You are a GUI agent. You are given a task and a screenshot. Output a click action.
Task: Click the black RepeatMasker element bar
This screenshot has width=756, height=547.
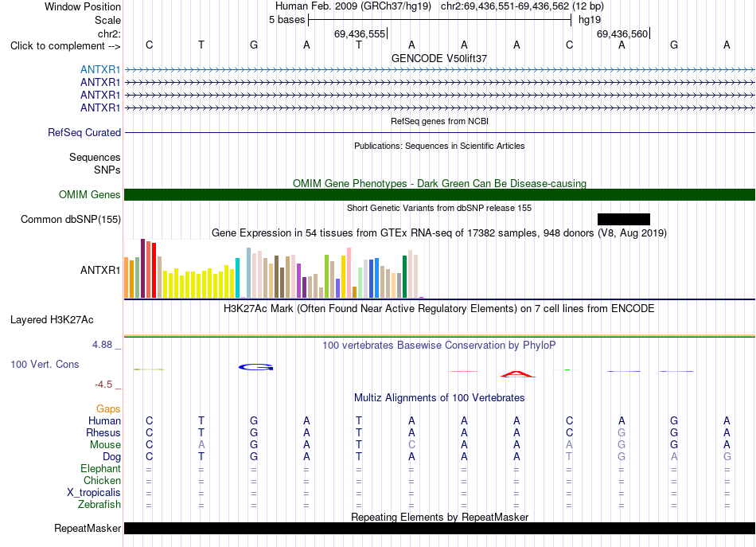[439, 528]
